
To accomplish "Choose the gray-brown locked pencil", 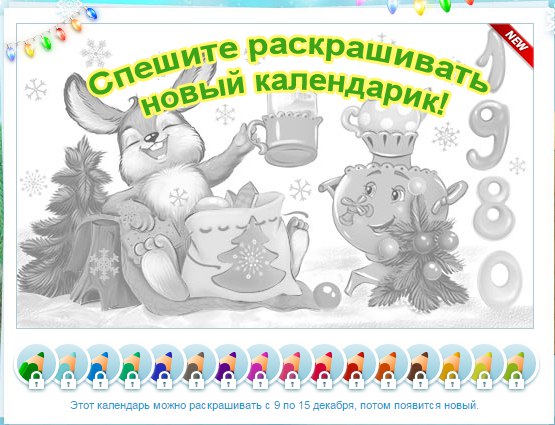I will click(196, 365).
